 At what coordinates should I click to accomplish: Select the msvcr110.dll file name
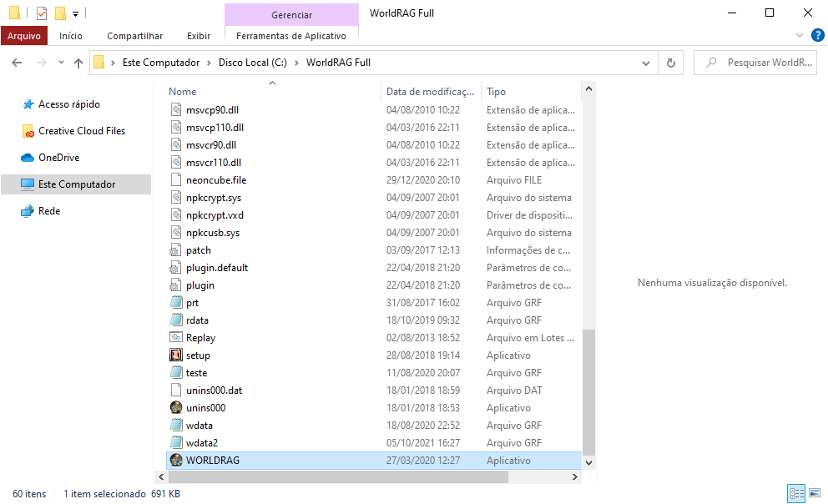[x=214, y=163]
